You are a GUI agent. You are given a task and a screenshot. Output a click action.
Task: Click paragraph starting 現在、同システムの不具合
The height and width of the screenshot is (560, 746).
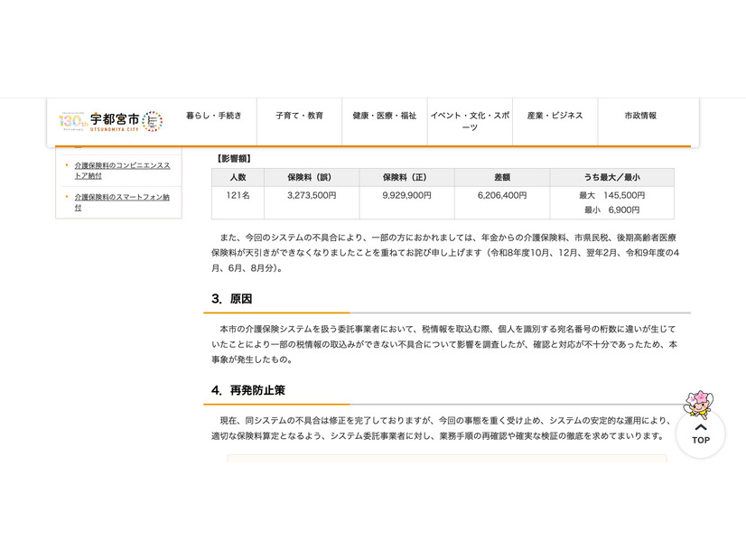click(x=442, y=428)
